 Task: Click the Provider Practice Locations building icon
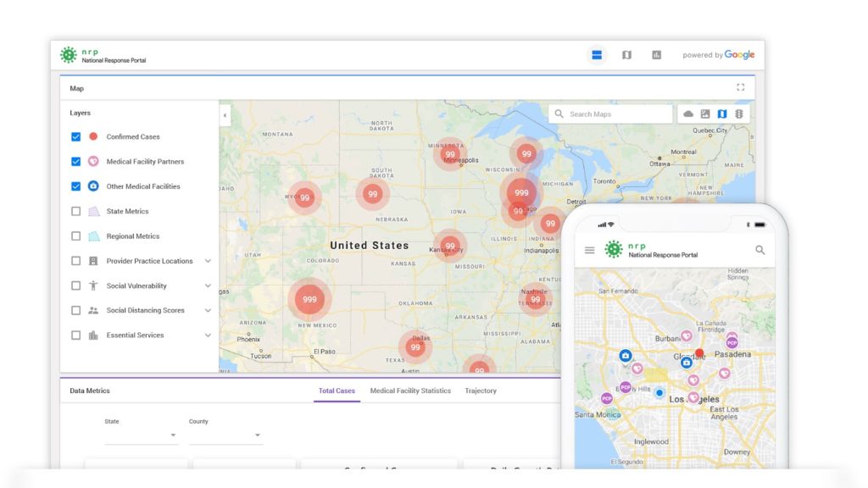[93, 261]
